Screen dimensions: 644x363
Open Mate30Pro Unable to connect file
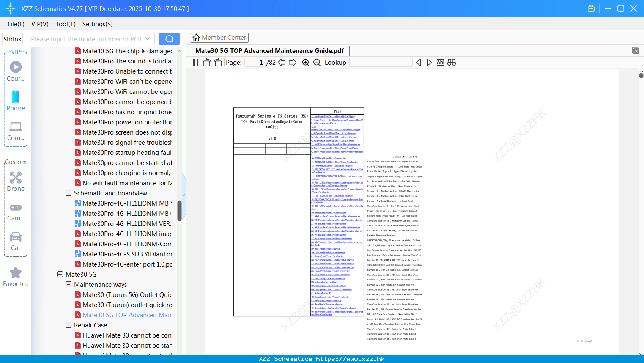123,71
